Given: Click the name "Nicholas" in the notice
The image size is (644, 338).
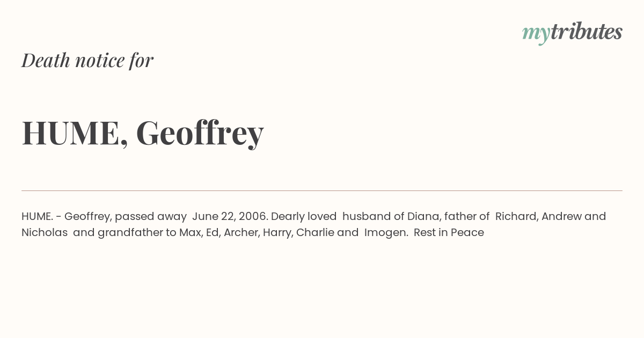Looking at the screenshot, I should click(45, 232).
